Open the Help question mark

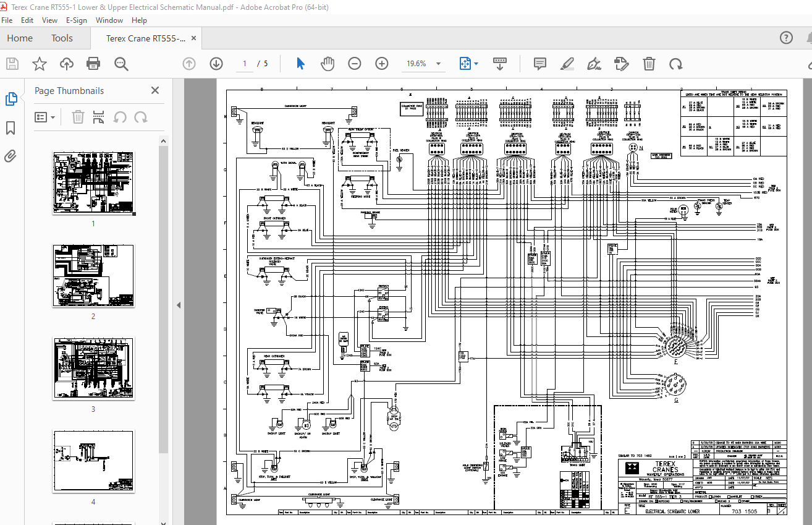(786, 38)
